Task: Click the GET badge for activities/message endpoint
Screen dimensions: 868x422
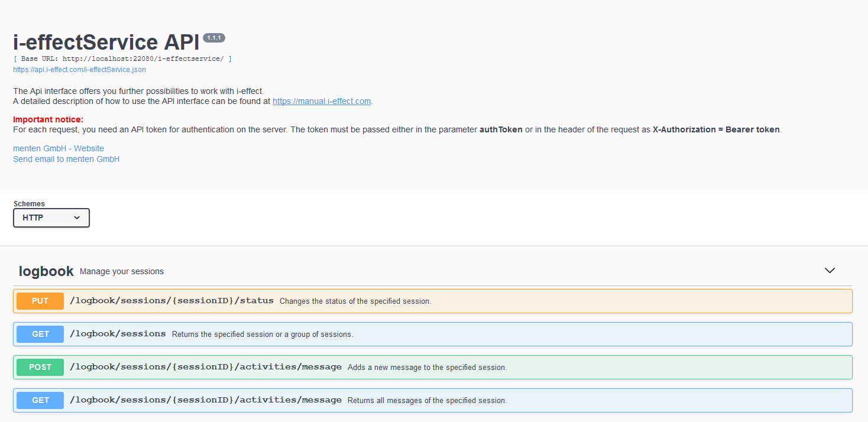Action: click(x=40, y=400)
